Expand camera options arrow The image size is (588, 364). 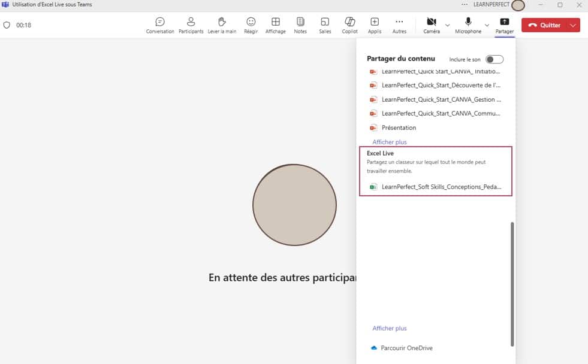[447, 25]
